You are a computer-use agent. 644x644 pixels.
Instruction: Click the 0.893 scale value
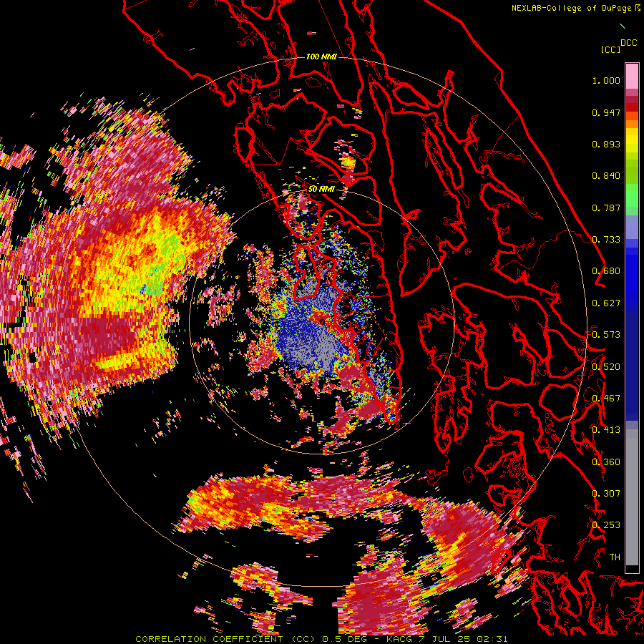coord(606,144)
